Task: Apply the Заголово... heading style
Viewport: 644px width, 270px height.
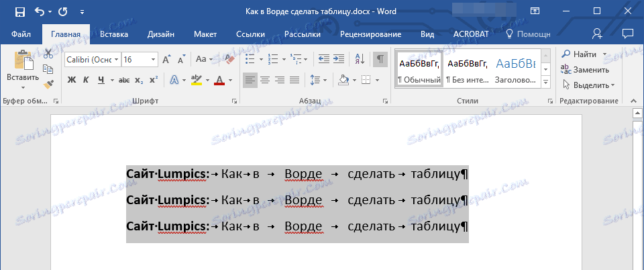Action: point(515,69)
